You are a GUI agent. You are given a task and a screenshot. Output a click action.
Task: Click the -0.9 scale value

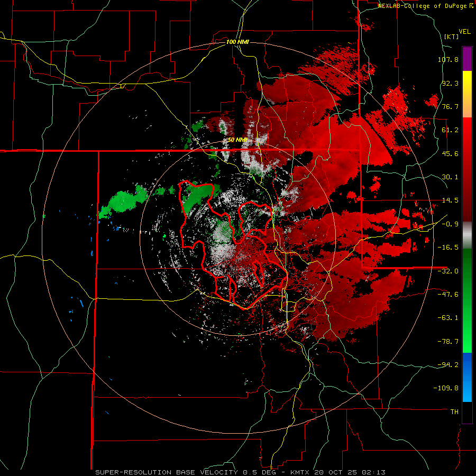pos(450,224)
